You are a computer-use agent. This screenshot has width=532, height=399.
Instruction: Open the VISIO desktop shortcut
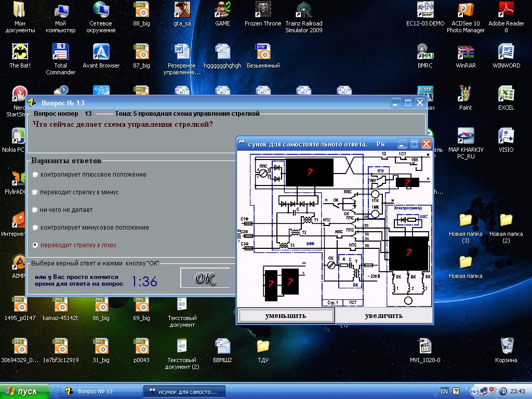coord(506,137)
